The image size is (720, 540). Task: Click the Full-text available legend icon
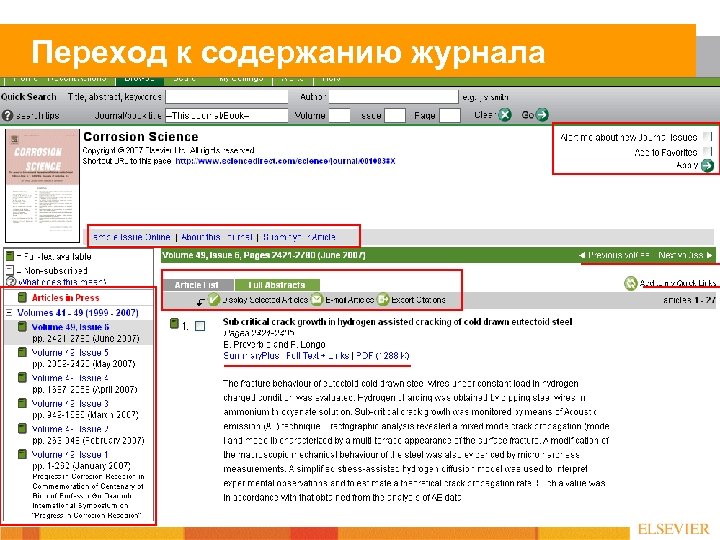10,256
